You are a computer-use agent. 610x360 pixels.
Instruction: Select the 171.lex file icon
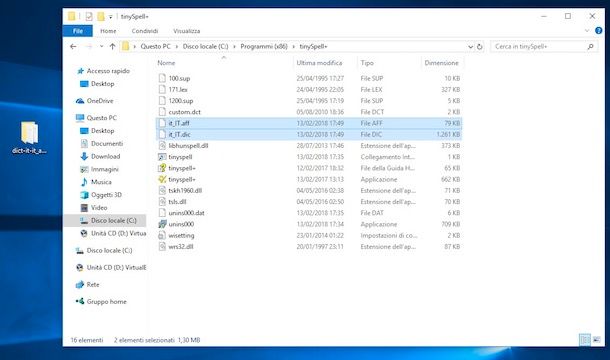162,90
